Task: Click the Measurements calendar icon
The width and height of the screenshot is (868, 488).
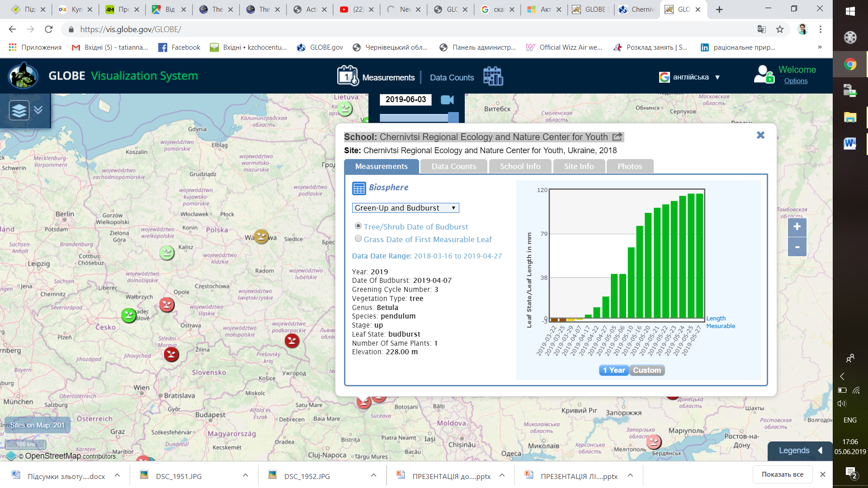Action: (x=347, y=76)
